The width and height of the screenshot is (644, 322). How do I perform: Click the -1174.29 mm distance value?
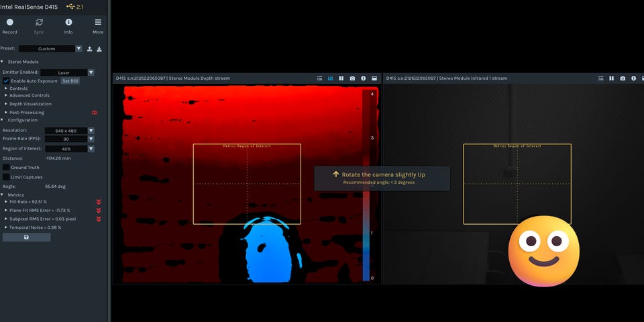58,158
